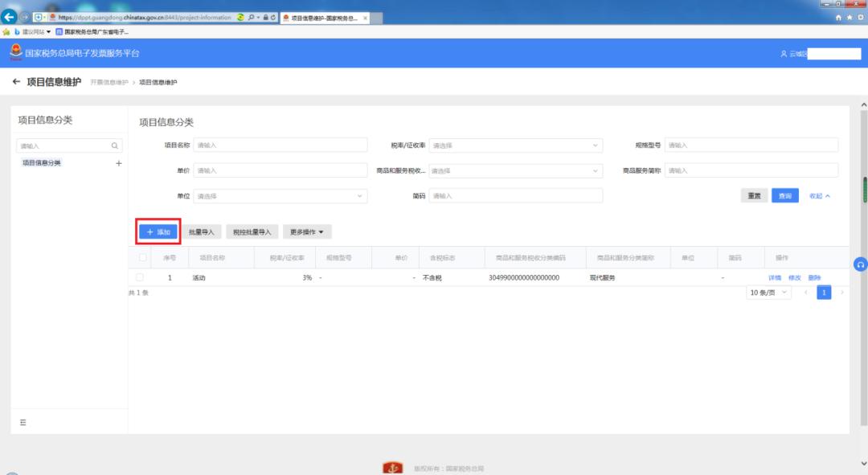Open the address bar search dropdown arrow
The width and height of the screenshot is (868, 475).
click(258, 17)
